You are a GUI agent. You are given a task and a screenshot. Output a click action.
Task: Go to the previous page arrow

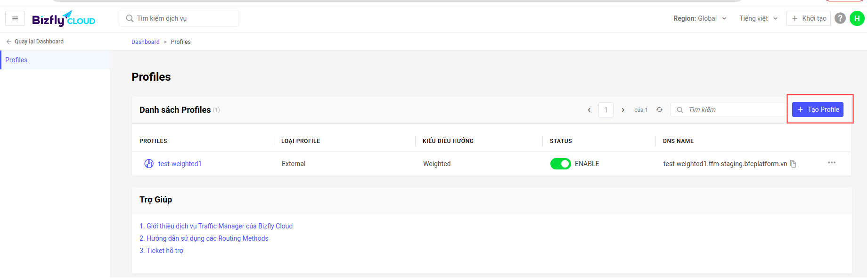[589, 110]
